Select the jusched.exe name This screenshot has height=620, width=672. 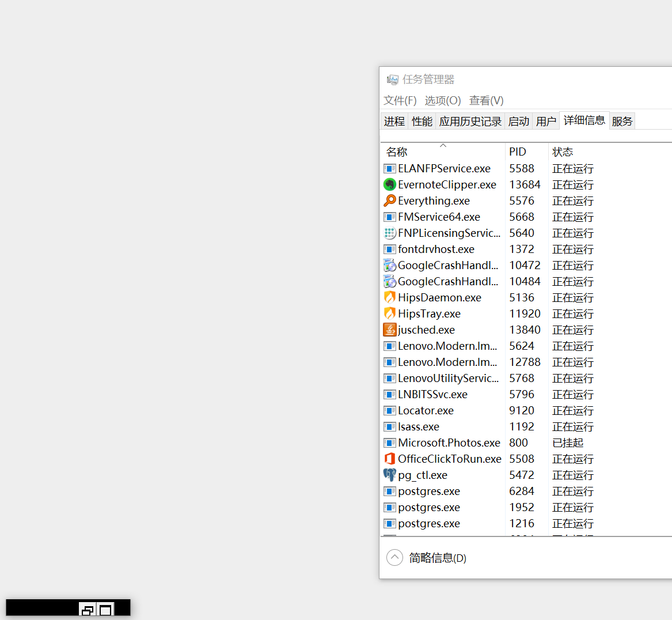click(426, 330)
